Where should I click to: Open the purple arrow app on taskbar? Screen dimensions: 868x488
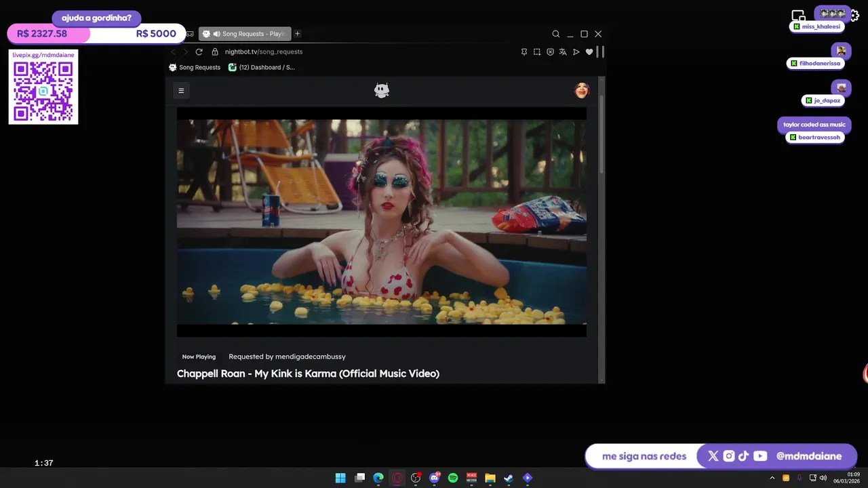click(x=528, y=478)
